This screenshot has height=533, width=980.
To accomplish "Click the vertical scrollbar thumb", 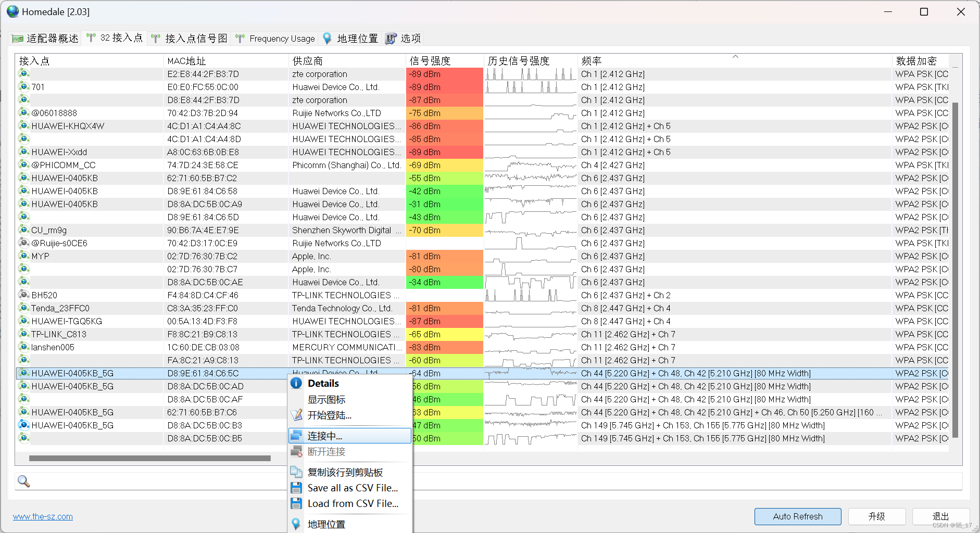I will coord(955,270).
